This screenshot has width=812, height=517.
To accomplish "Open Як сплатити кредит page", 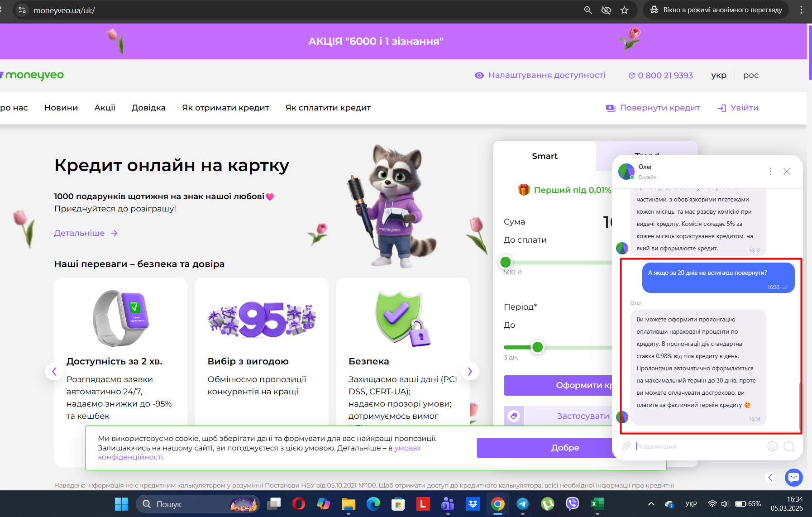I will point(328,108).
